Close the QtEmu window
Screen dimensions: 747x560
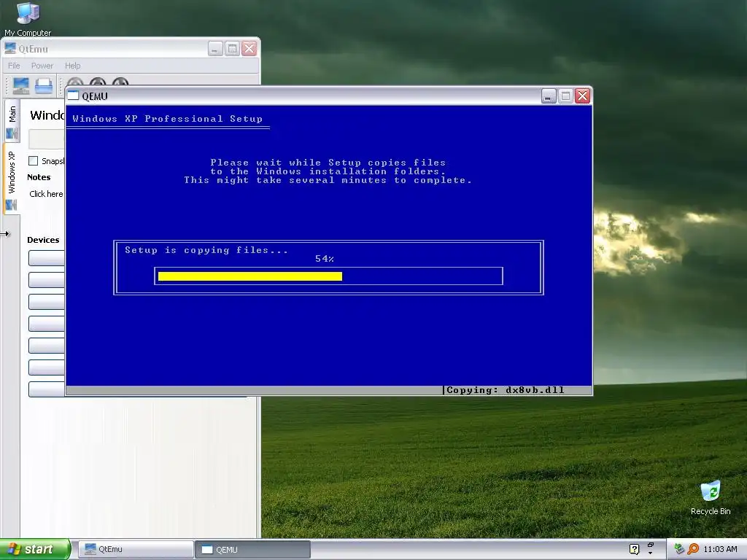point(249,49)
